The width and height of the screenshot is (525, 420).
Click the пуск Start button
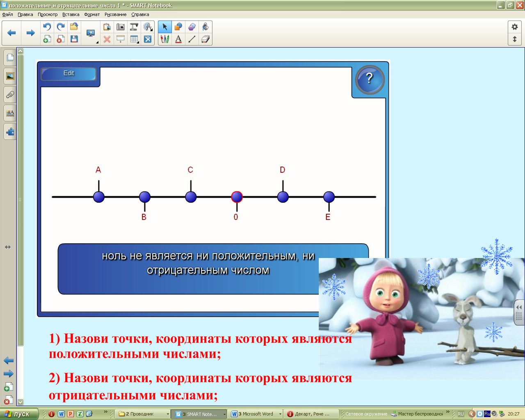(19, 414)
